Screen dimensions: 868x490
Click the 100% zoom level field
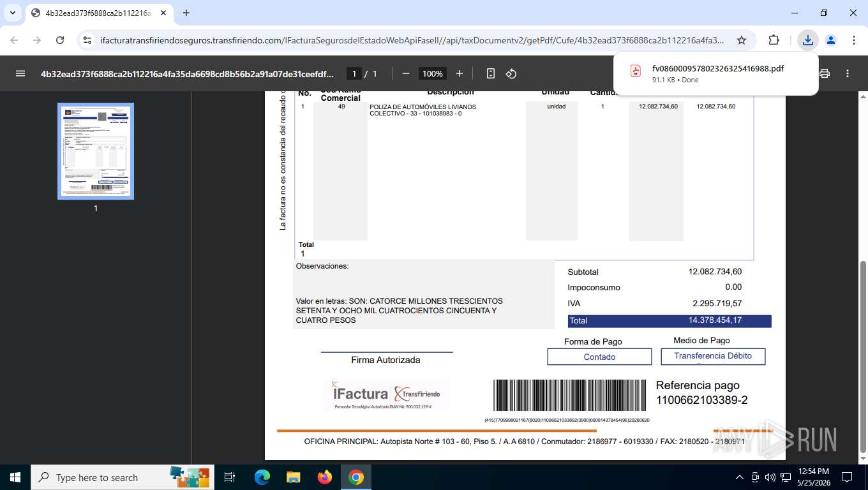[433, 73]
